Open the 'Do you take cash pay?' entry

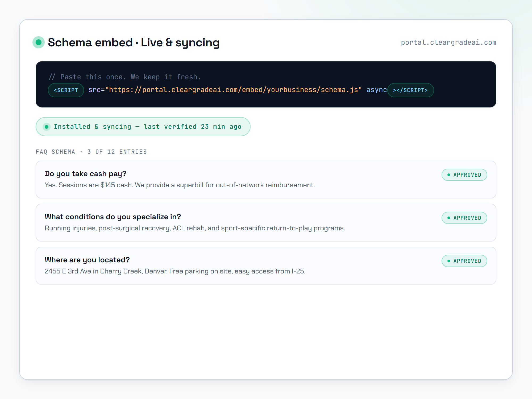click(x=266, y=180)
